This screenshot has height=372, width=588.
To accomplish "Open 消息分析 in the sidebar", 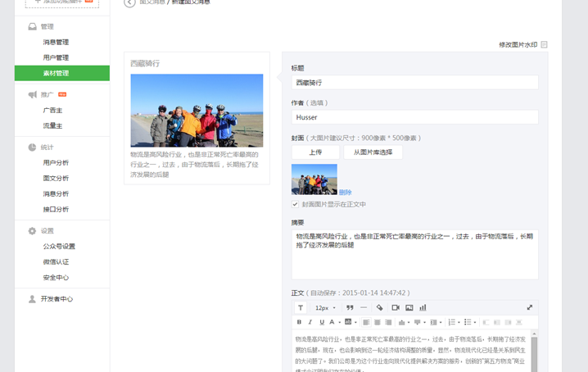I will (56, 193).
